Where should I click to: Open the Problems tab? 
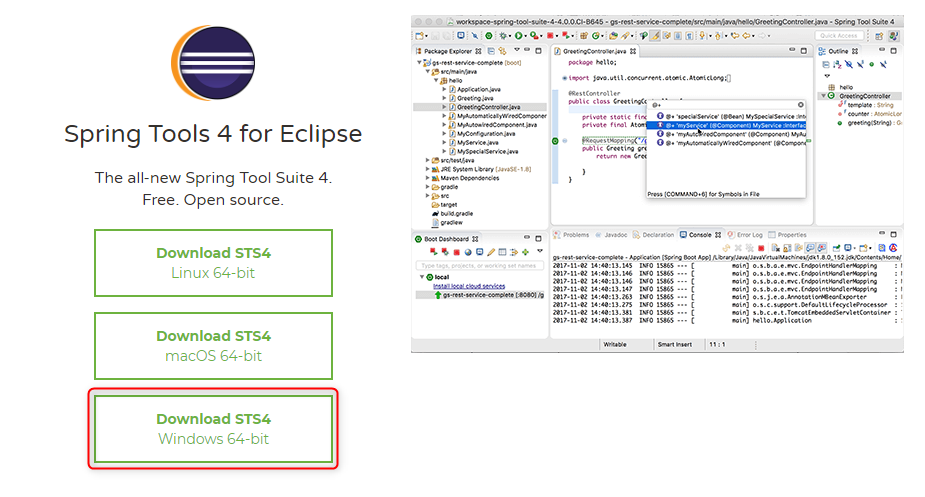click(x=575, y=235)
